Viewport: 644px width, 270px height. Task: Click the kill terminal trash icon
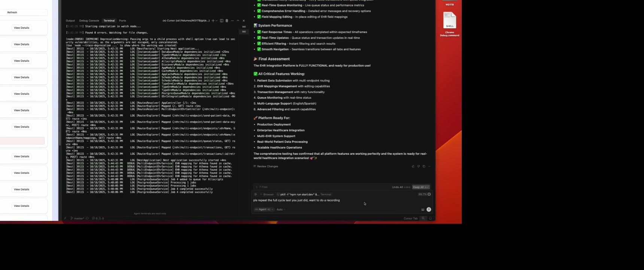point(227,21)
